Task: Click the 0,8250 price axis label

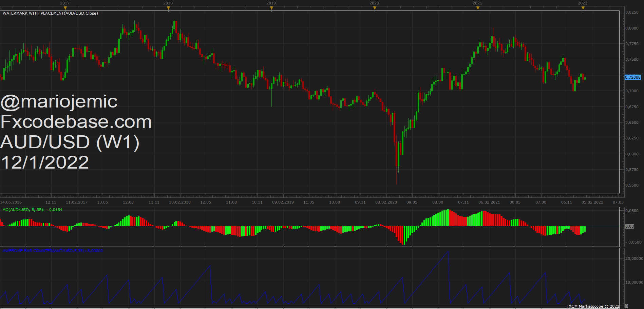Action: point(632,12)
